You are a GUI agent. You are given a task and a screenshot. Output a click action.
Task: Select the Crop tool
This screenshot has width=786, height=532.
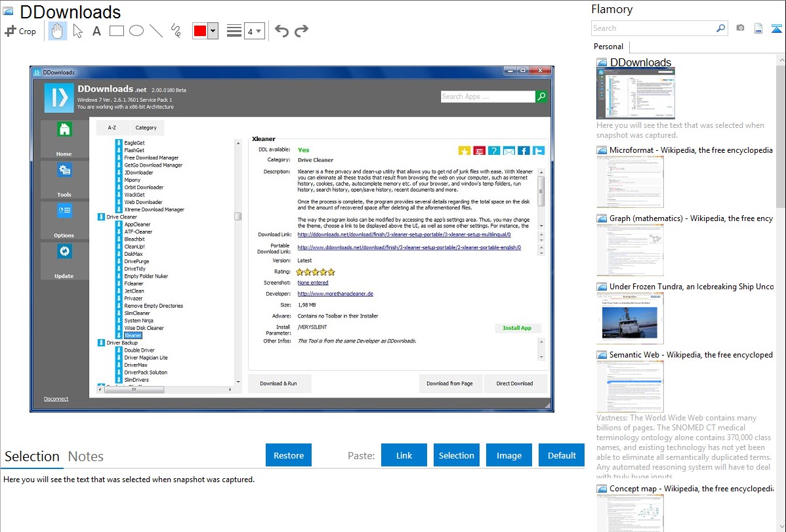pyautogui.click(x=20, y=31)
